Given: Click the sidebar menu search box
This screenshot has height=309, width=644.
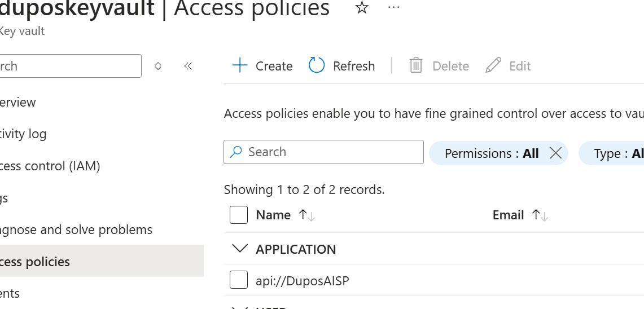Looking at the screenshot, I should (x=71, y=66).
